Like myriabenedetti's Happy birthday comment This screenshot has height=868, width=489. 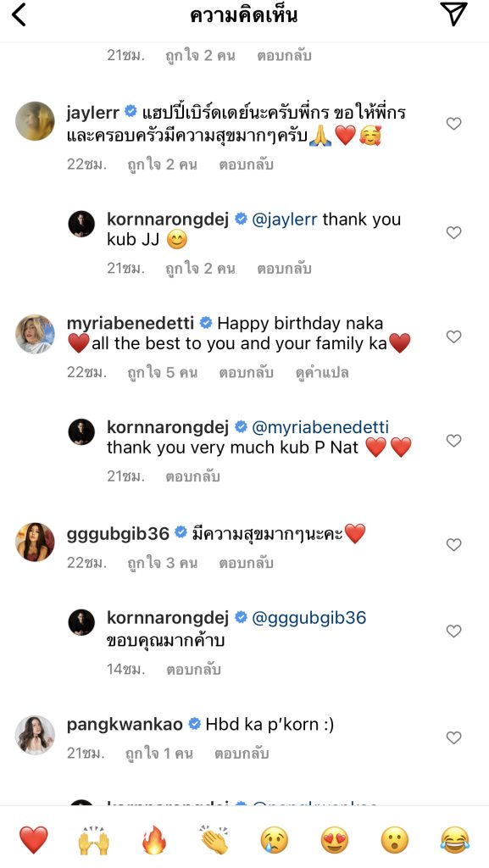(453, 337)
